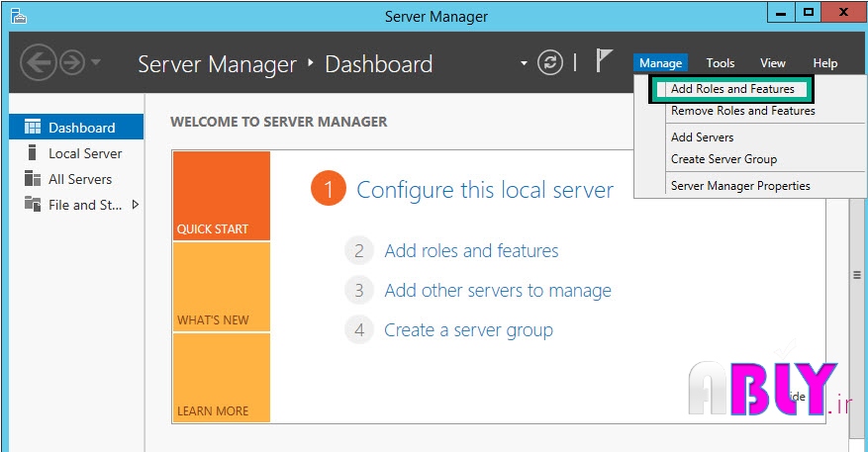Open the Tools menu

click(721, 63)
